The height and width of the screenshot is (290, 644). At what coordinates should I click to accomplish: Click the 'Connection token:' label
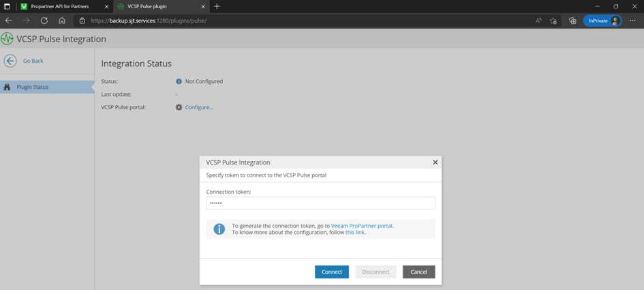pyautogui.click(x=228, y=192)
